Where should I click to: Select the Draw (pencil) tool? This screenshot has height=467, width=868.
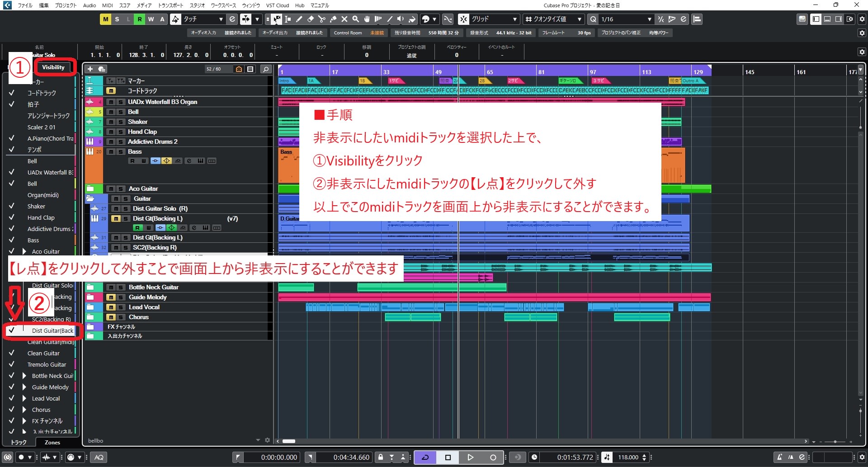tap(299, 19)
